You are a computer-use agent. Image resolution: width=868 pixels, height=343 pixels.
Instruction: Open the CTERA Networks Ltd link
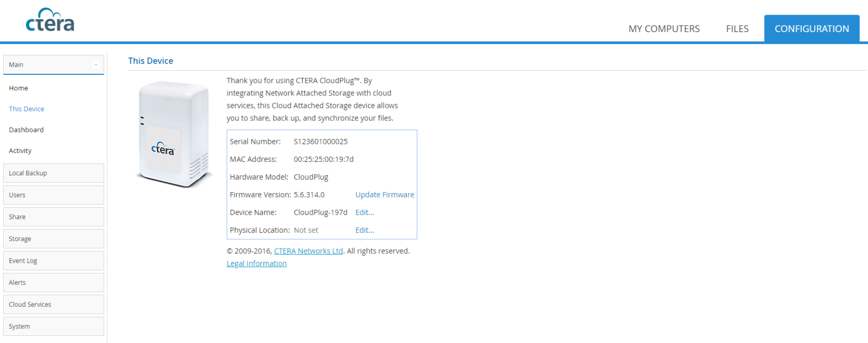[308, 251]
